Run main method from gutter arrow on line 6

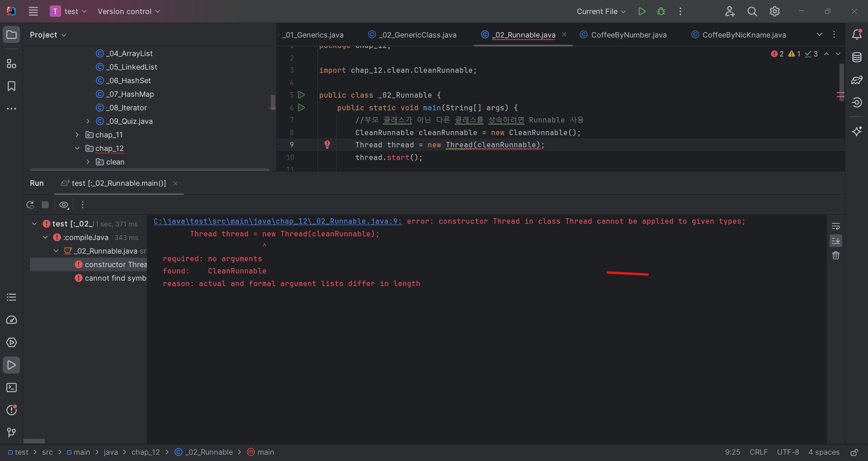302,108
